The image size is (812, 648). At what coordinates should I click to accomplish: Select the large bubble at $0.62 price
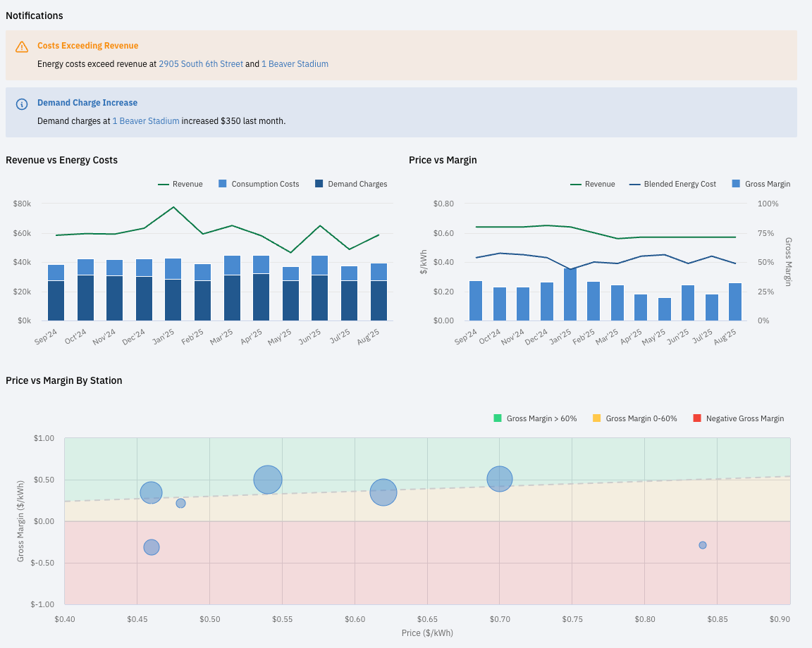383,492
